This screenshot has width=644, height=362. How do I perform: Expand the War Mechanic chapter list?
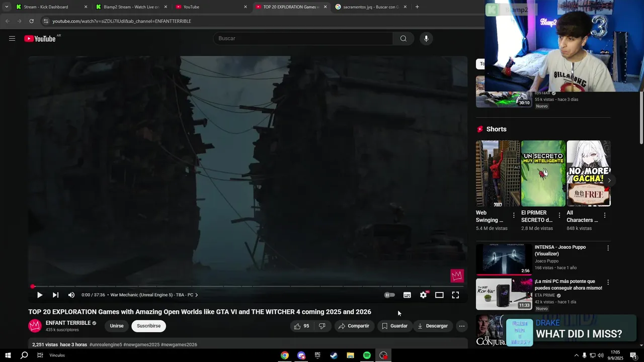tap(154, 295)
